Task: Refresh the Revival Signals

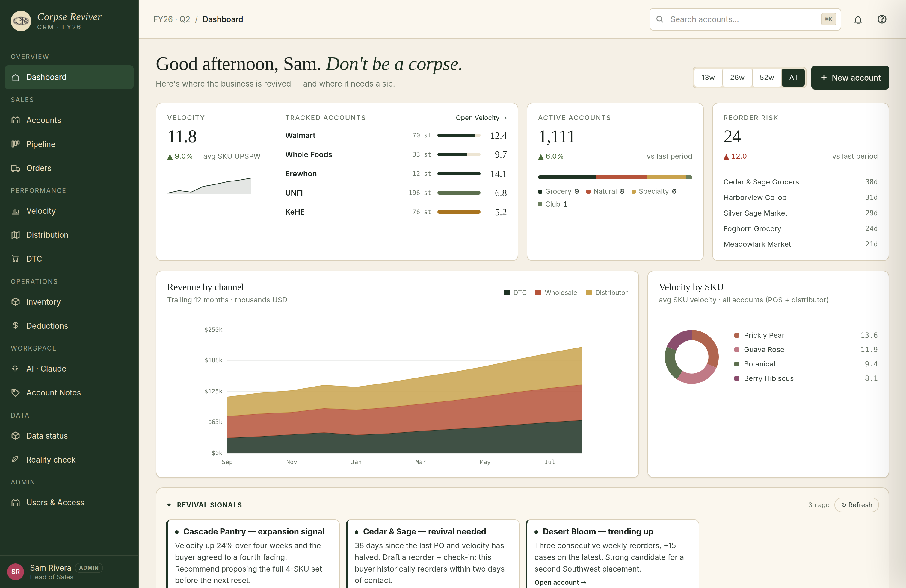Action: (857, 505)
